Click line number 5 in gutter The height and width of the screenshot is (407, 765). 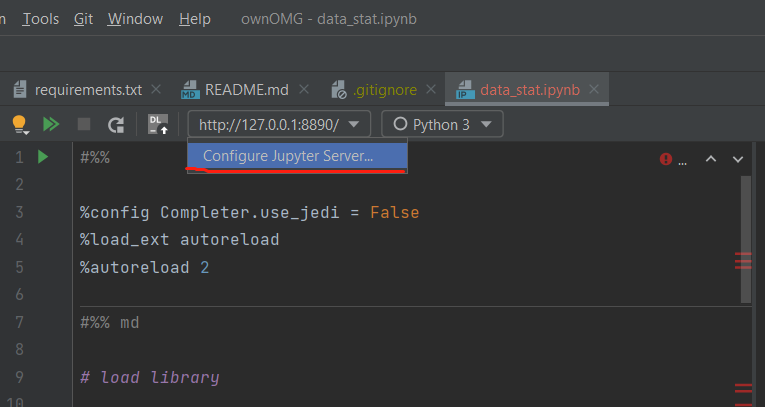(x=19, y=267)
